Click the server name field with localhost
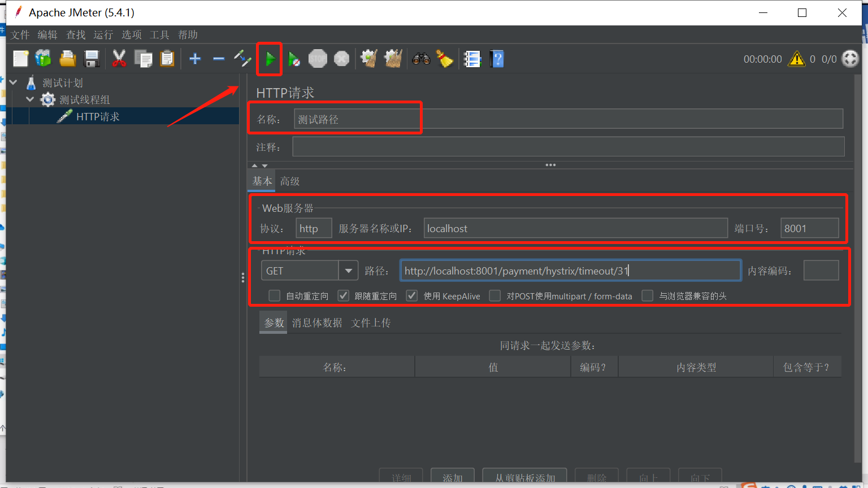 575,228
